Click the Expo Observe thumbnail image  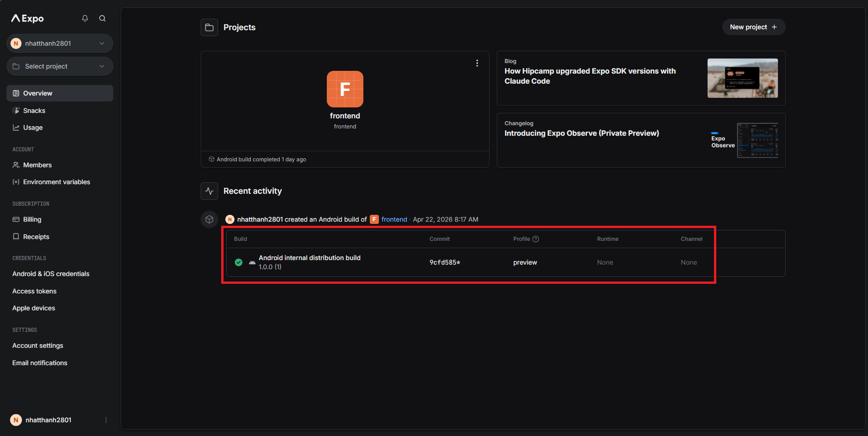point(743,140)
